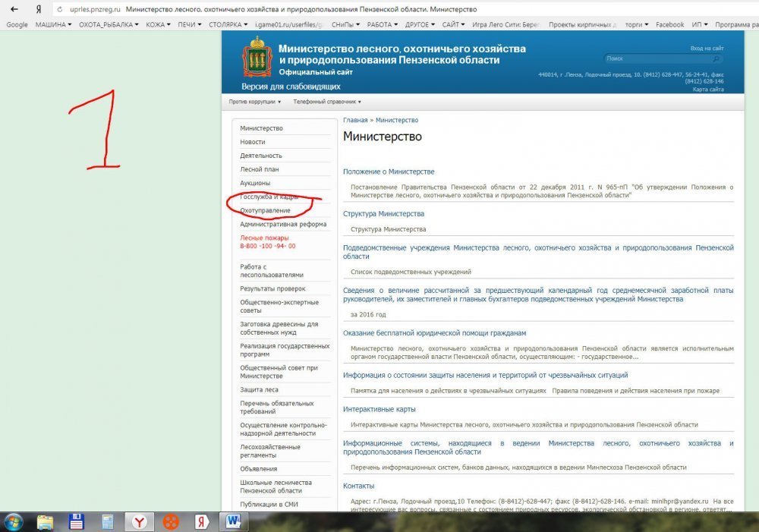This screenshot has height=532, width=759.
Task: Click the site search 'Поиск' field
Action: pos(657,58)
